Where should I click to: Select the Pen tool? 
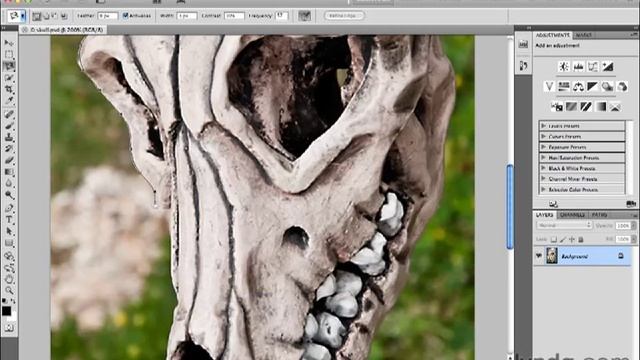[9, 208]
